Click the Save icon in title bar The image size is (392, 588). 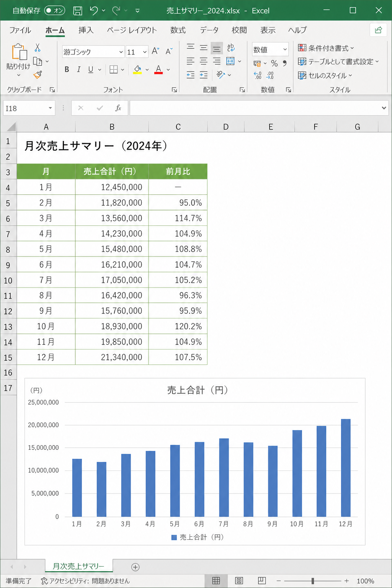78,11
